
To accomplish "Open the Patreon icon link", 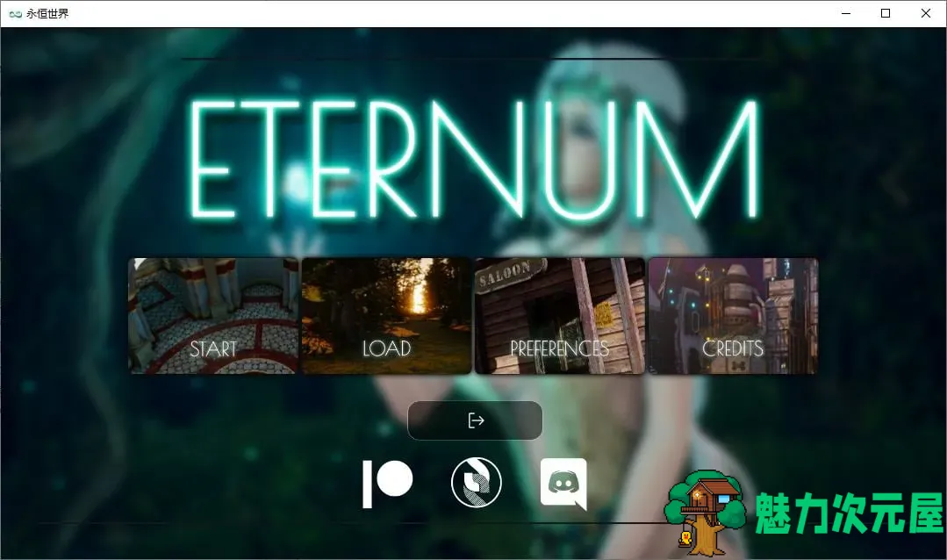I will [388, 484].
